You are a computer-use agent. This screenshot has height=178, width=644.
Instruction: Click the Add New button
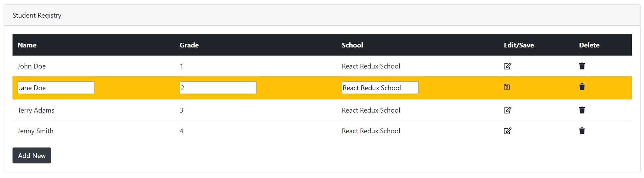coord(32,155)
